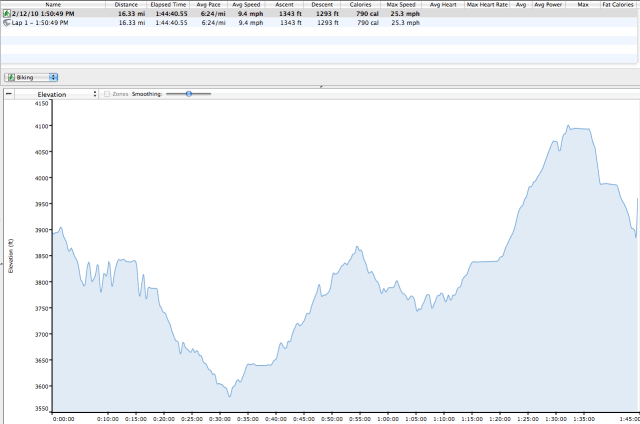Viewport: 640px width, 424px height.
Task: Click the Calories column header
Action: [x=362, y=4]
